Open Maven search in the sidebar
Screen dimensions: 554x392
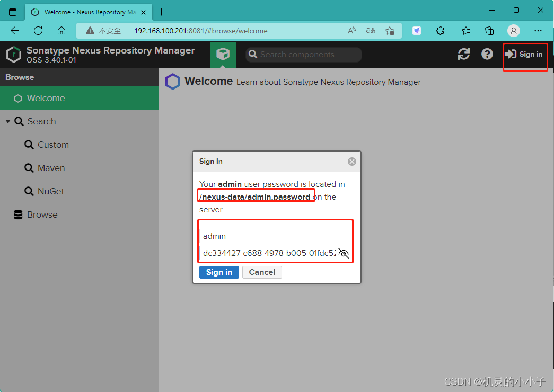(51, 168)
